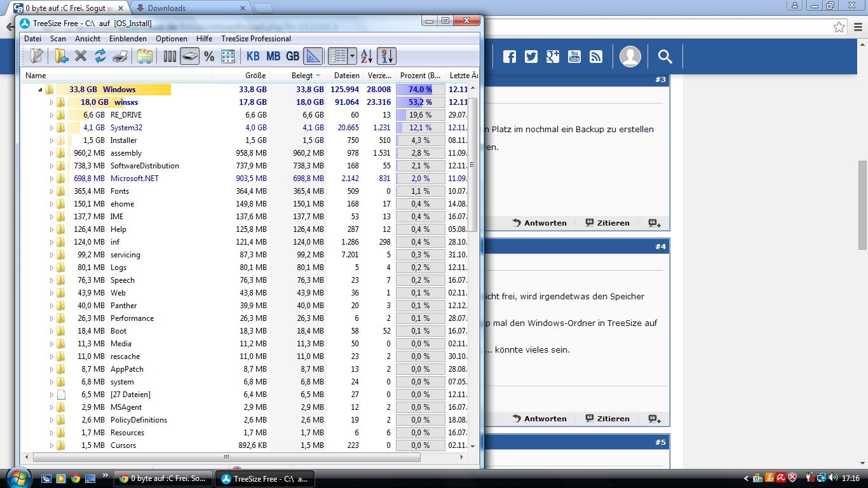Expand the RE_DRIVE folder node
The height and width of the screenshot is (488, 868).
(51, 115)
